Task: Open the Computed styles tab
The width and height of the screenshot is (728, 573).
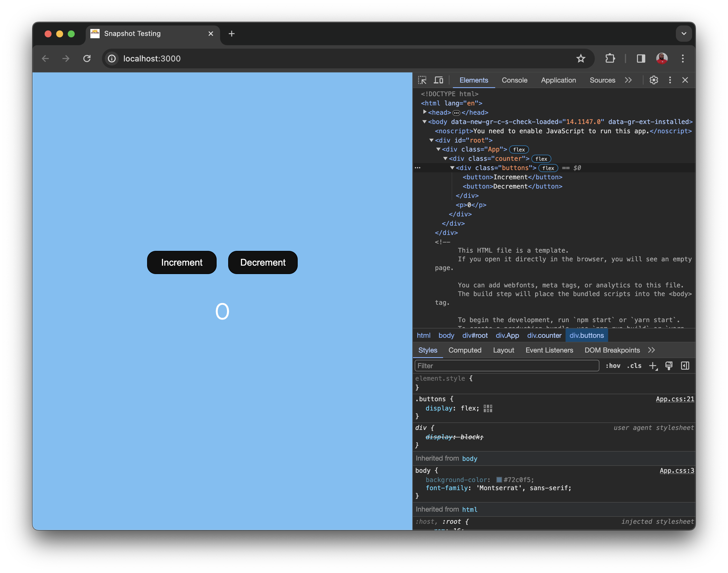Action: coord(465,350)
